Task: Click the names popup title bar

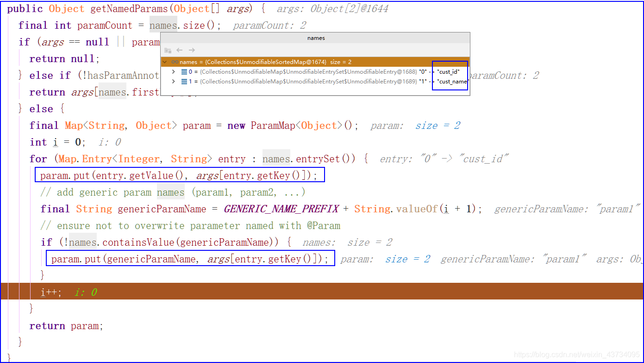Action: pyautogui.click(x=316, y=38)
